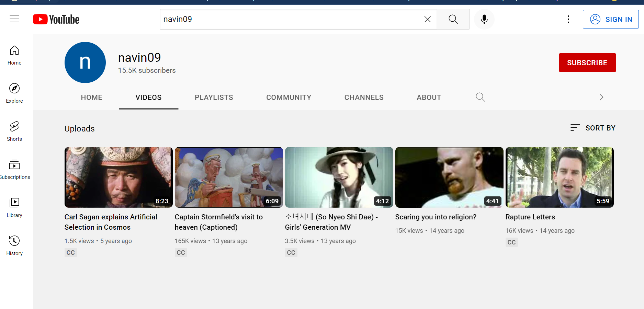This screenshot has width=644, height=309.
Task: Click the navin09 channel avatar
Action: click(85, 62)
